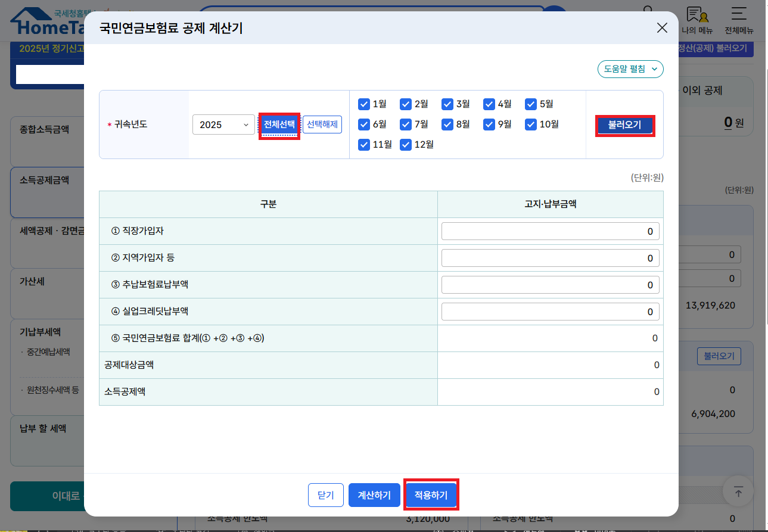768x532 pixels.
Task: Uncheck the 11월 checkbox
Action: pyautogui.click(x=364, y=145)
